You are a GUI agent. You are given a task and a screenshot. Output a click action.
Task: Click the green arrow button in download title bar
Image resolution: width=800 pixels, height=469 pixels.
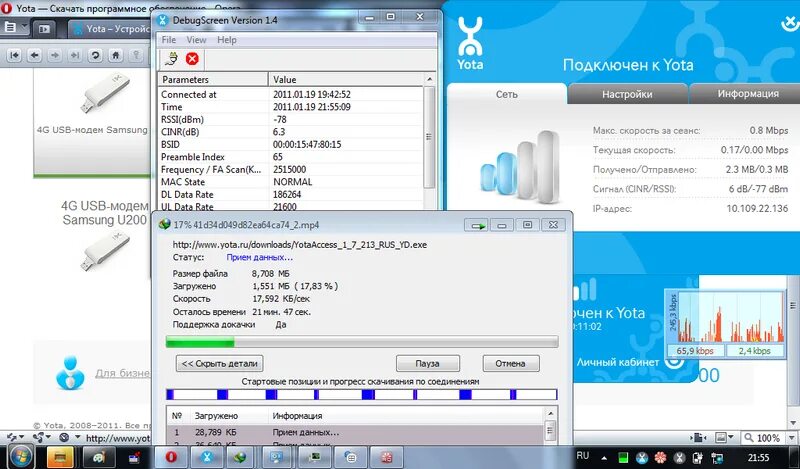pos(477,225)
